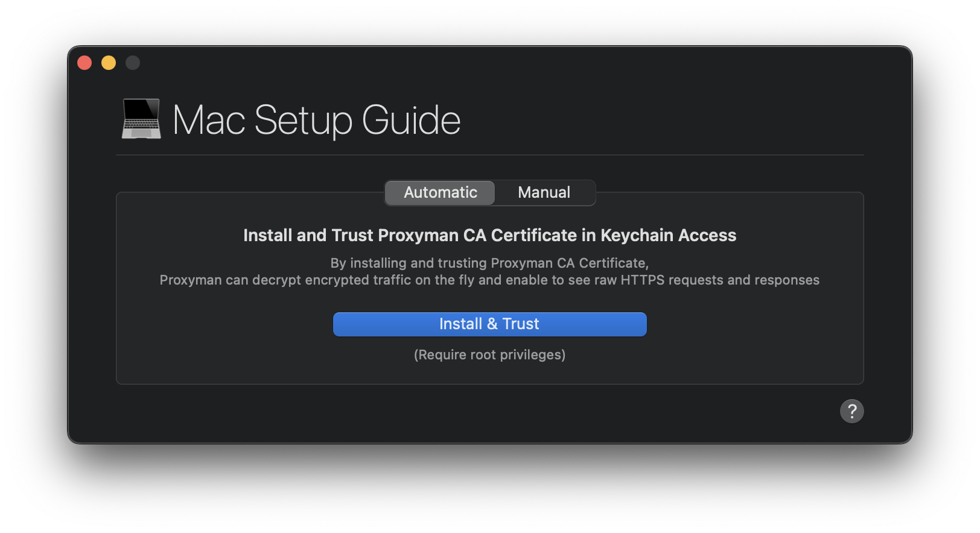Choose Automatic in the segmented control
The height and width of the screenshot is (533, 980).
click(x=439, y=192)
